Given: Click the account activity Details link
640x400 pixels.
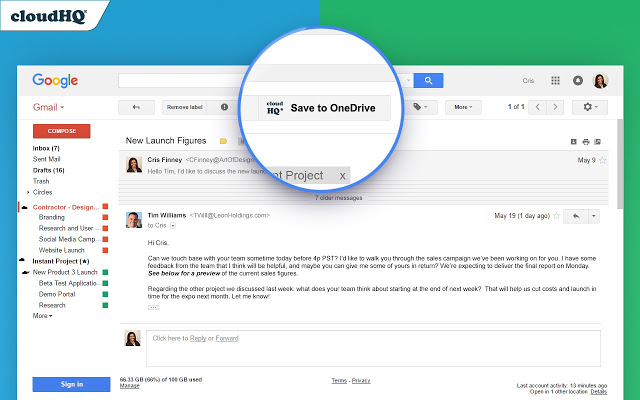Looking at the screenshot, I should click(x=599, y=392).
